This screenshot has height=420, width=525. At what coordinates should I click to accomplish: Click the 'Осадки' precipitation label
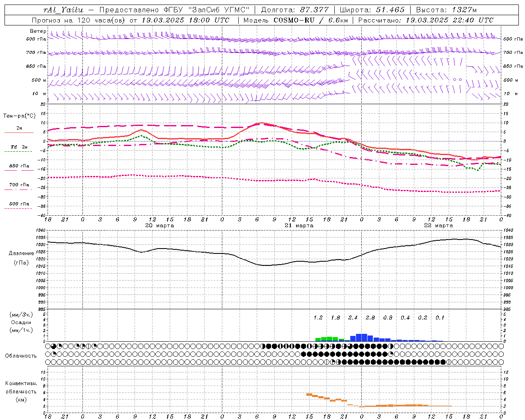pos(21,322)
